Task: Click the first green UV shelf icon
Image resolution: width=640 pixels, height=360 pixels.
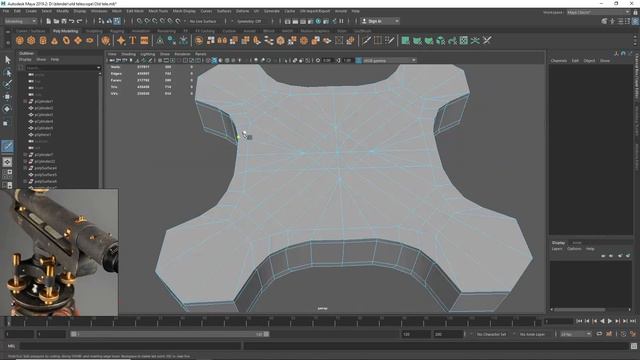Action: tap(405, 40)
